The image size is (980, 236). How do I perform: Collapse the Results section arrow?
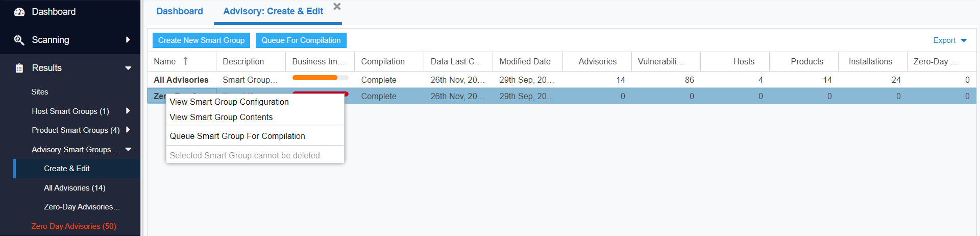(x=128, y=68)
